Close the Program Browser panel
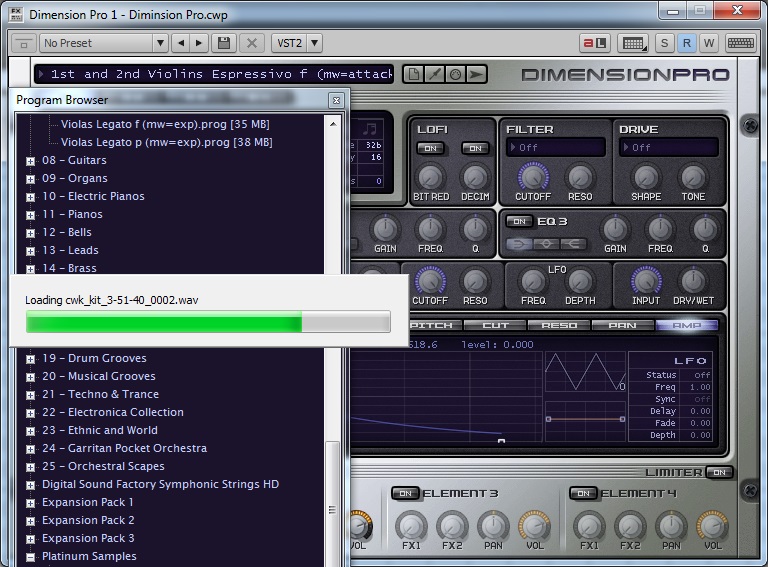The height and width of the screenshot is (567, 768). [336, 100]
